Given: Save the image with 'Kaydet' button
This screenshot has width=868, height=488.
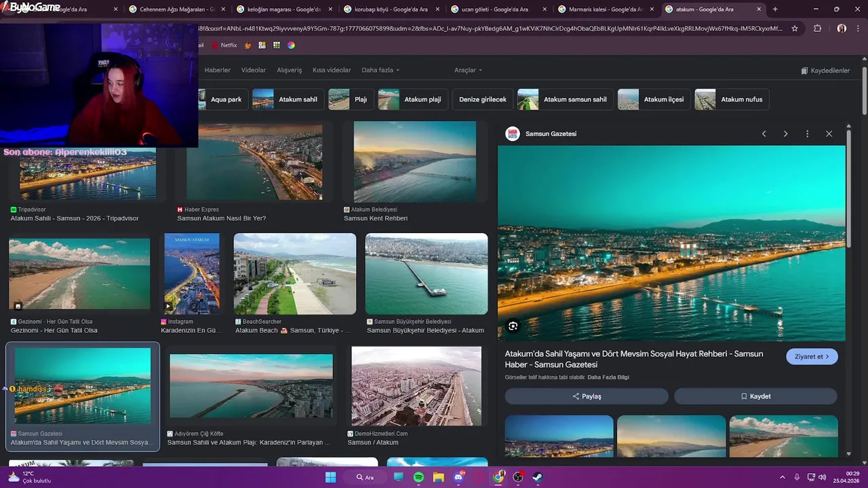Looking at the screenshot, I should pyautogui.click(x=755, y=396).
